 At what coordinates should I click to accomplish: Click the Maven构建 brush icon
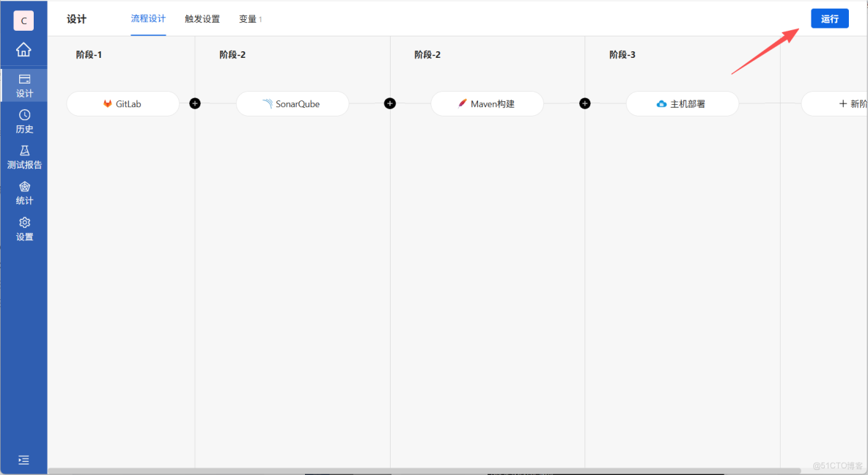tap(462, 103)
